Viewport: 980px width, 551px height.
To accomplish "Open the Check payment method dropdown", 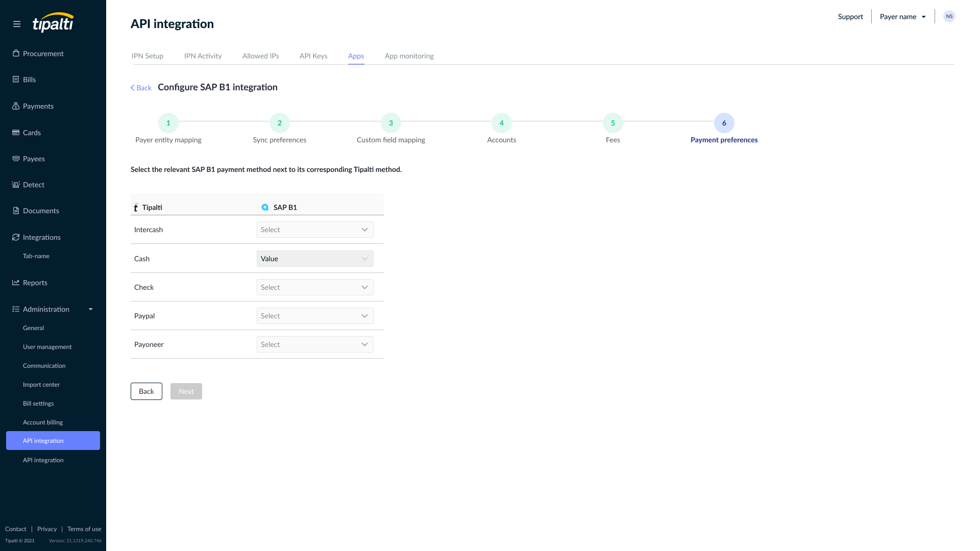I will pyautogui.click(x=315, y=287).
